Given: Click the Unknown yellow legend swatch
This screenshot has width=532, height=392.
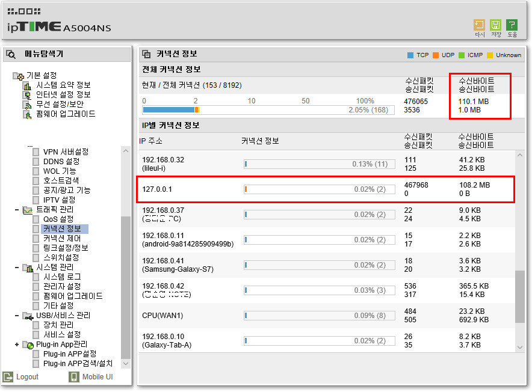Looking at the screenshot, I should click(490, 55).
